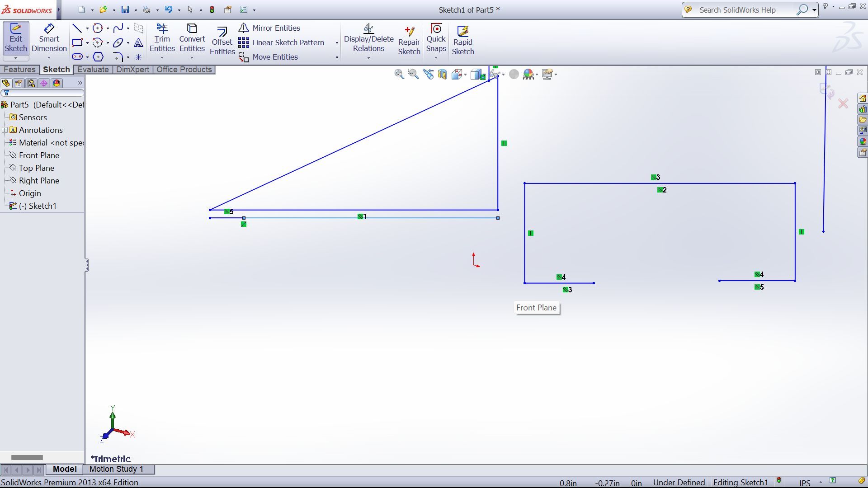The width and height of the screenshot is (868, 488).
Task: Switch to the Evaluate tab
Action: click(x=93, y=70)
